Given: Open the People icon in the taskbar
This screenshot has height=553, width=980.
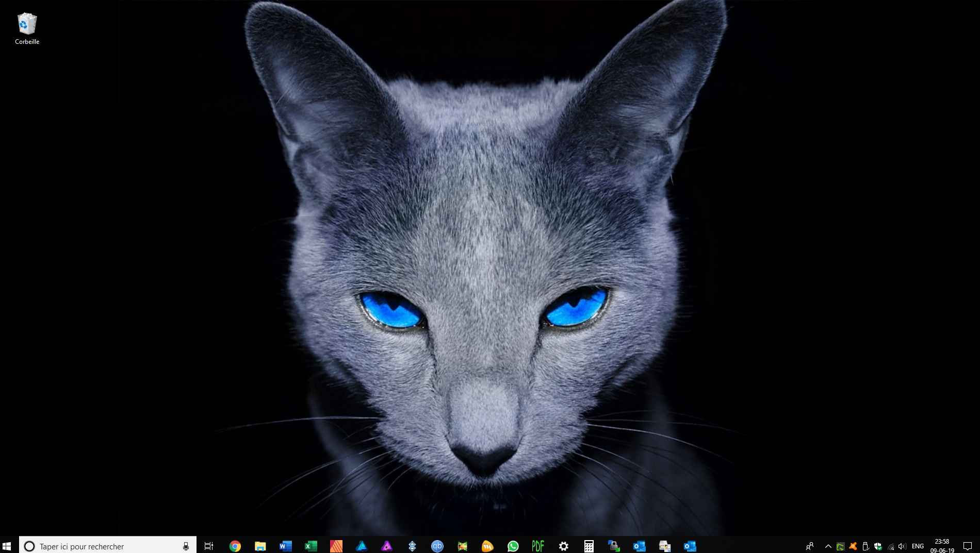Looking at the screenshot, I should coord(810,546).
